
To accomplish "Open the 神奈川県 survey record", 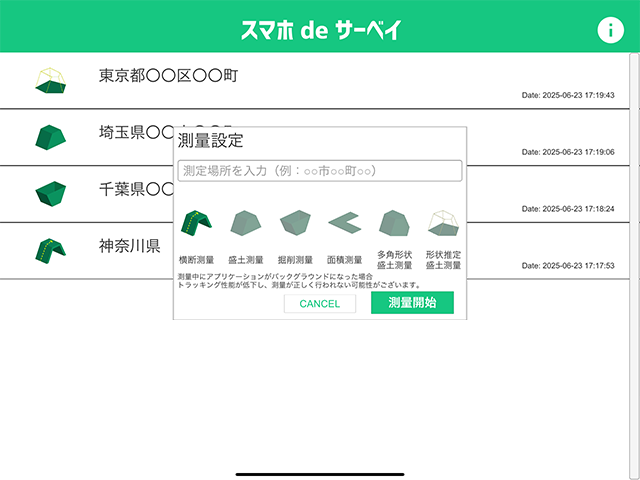I will [x=130, y=246].
